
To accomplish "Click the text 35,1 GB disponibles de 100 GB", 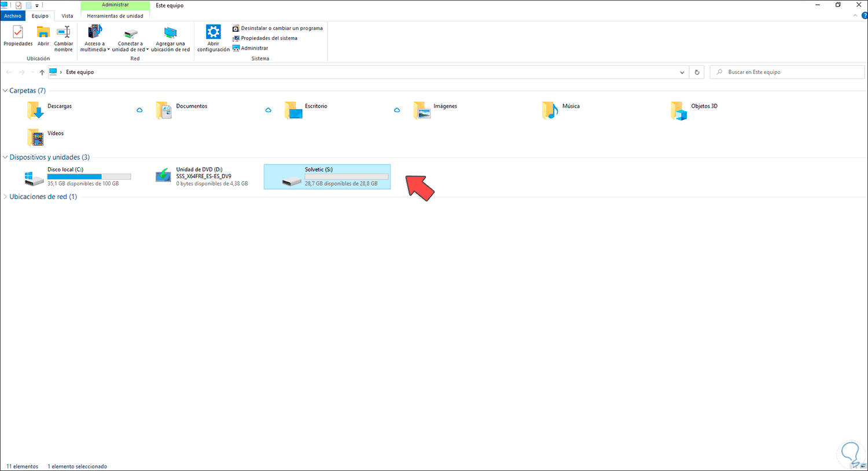I will [83, 184].
